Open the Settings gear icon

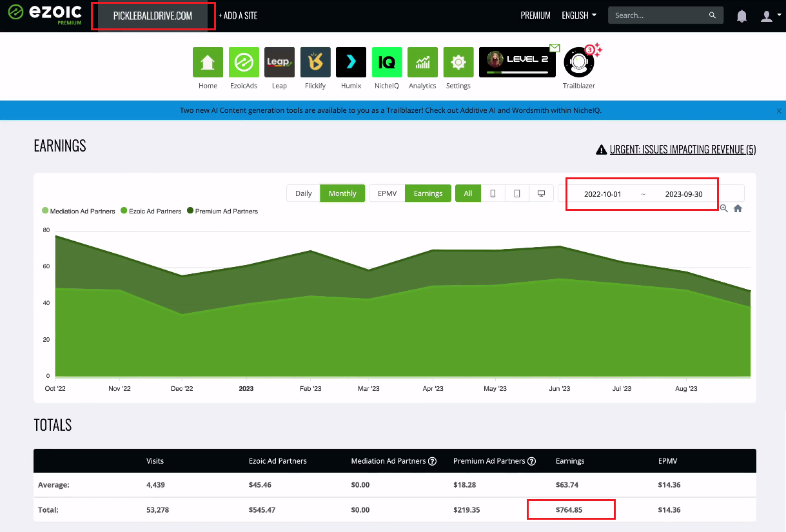pyautogui.click(x=458, y=63)
